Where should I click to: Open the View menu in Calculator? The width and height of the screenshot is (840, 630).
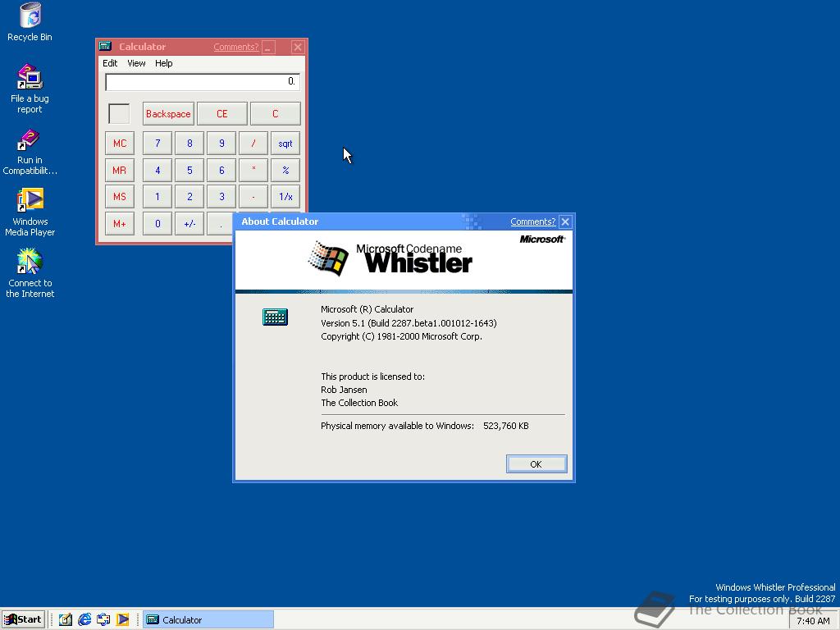point(136,63)
